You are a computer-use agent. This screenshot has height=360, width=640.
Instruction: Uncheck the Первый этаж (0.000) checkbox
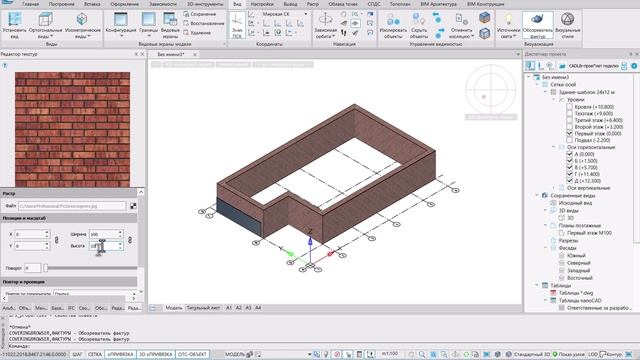[x=569, y=133]
